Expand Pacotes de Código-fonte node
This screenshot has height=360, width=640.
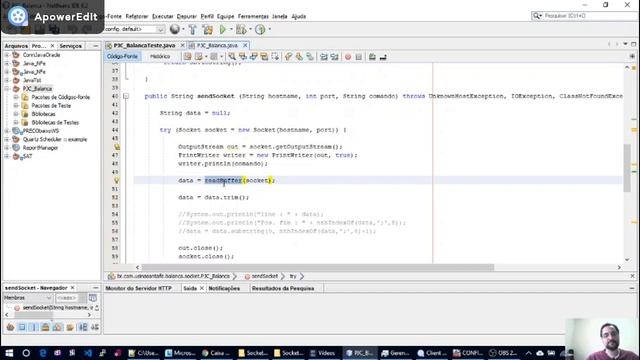point(16,97)
